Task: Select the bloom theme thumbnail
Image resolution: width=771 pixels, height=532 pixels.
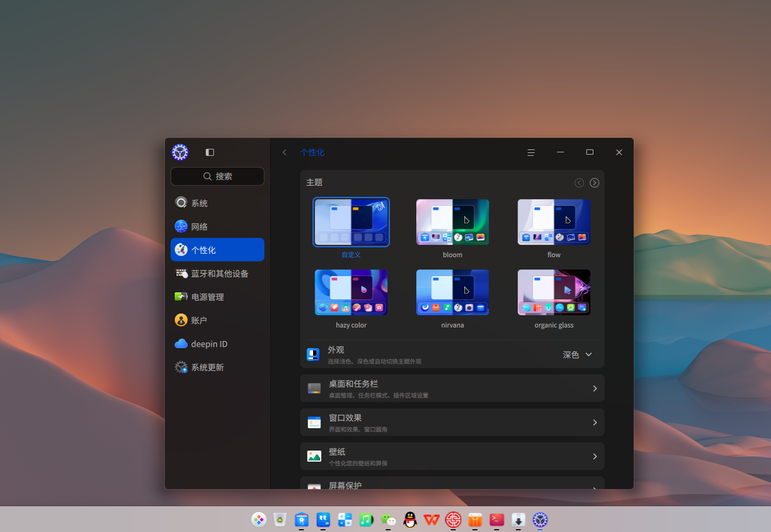Action: 453,222
